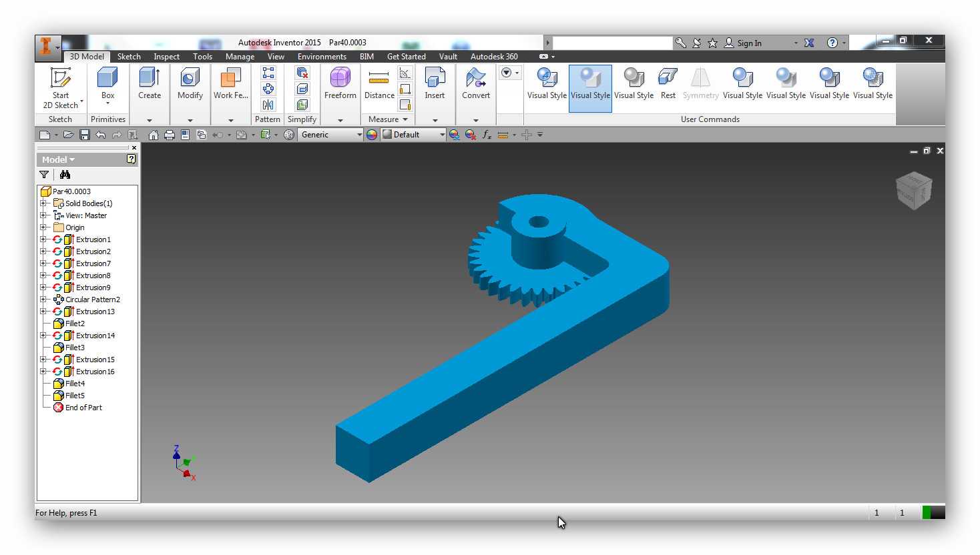Viewport: 980px width, 555px height.
Task: Select Circular Pattern2 in the browser
Action: 92,300
